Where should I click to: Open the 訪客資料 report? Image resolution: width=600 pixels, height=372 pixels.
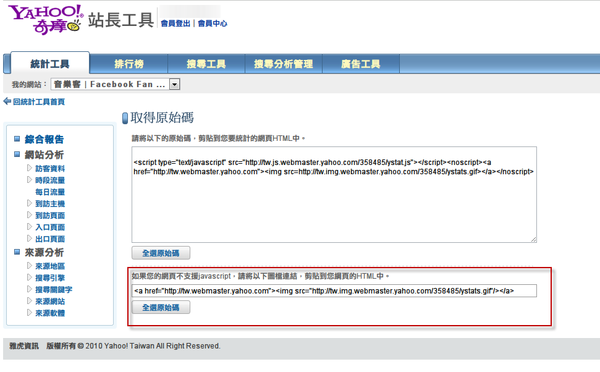pos(50,168)
